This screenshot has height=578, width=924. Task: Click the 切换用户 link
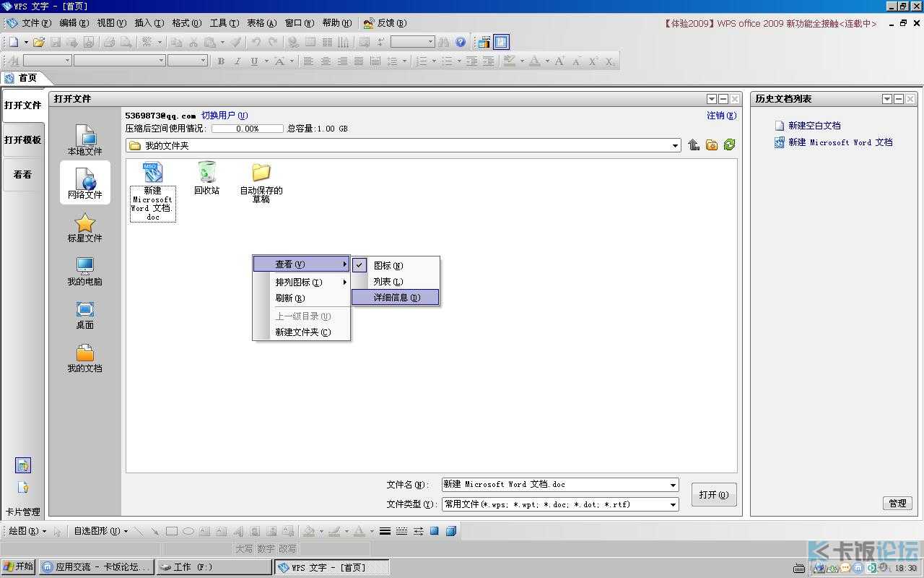click(225, 116)
